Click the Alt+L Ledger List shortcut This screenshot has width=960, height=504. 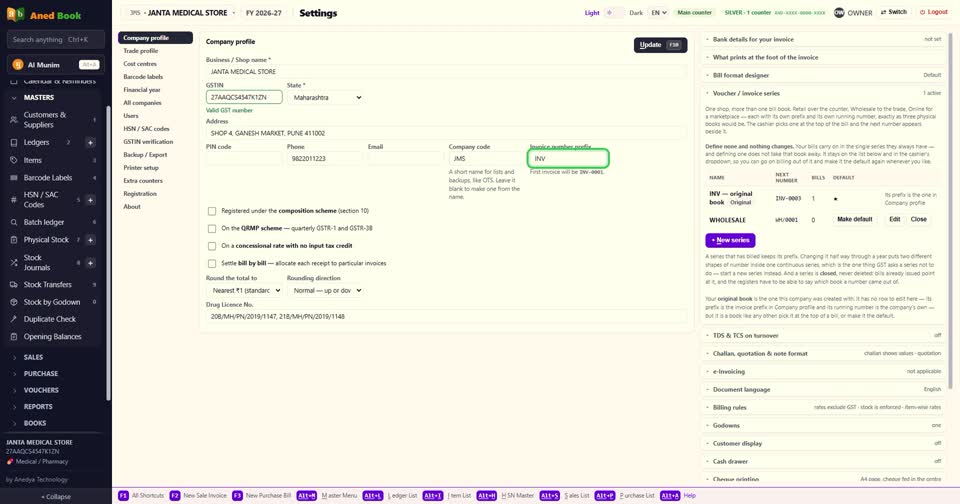(390, 495)
